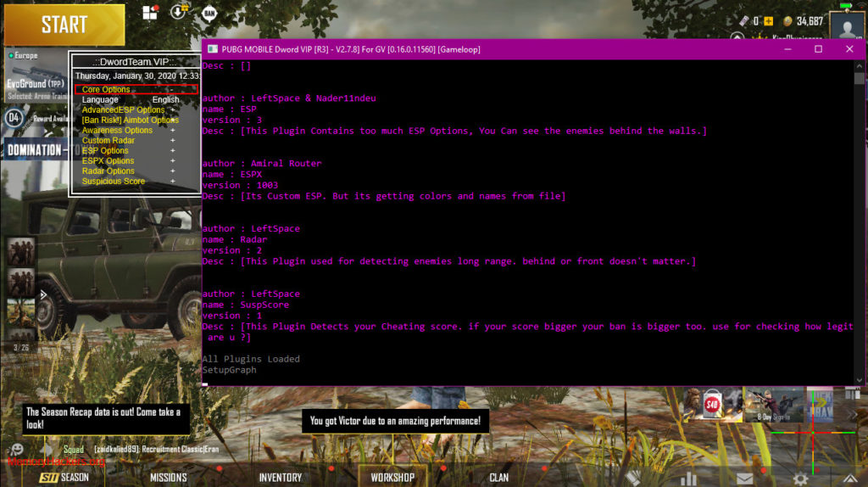
Task: Open the BAN notice icon
Action: [209, 13]
